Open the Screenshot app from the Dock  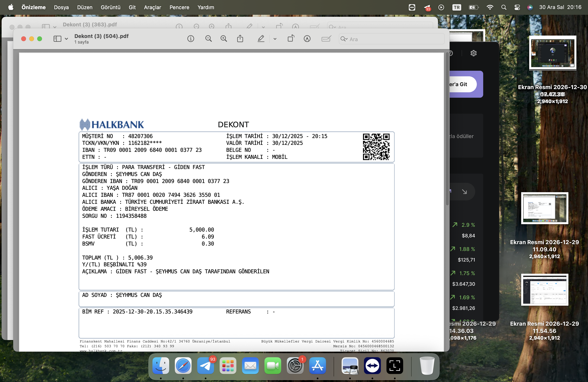(x=395, y=365)
